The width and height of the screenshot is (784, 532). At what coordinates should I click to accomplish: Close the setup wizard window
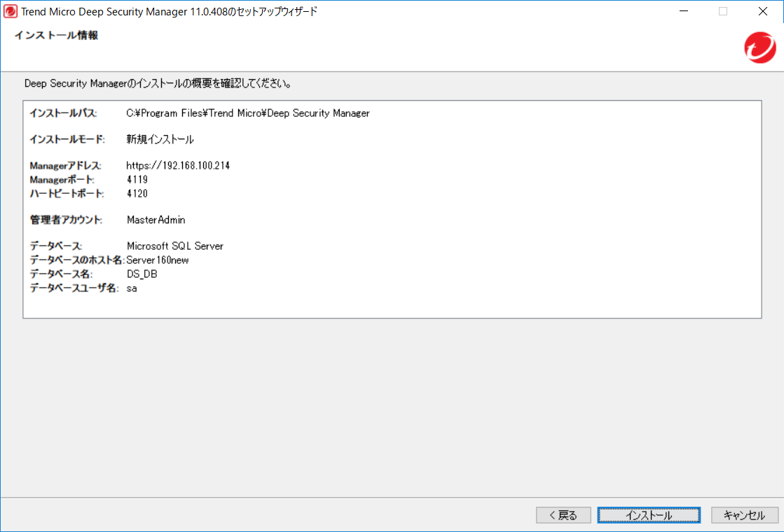(762, 11)
